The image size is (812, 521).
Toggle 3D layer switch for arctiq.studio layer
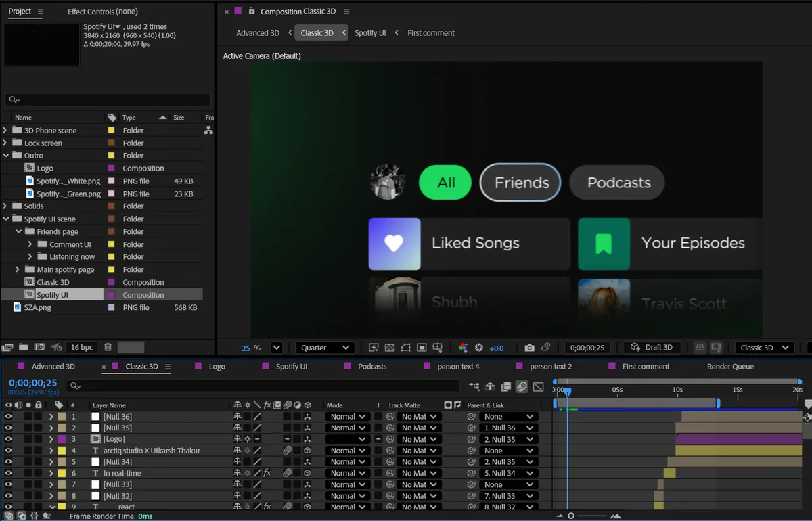[307, 451]
